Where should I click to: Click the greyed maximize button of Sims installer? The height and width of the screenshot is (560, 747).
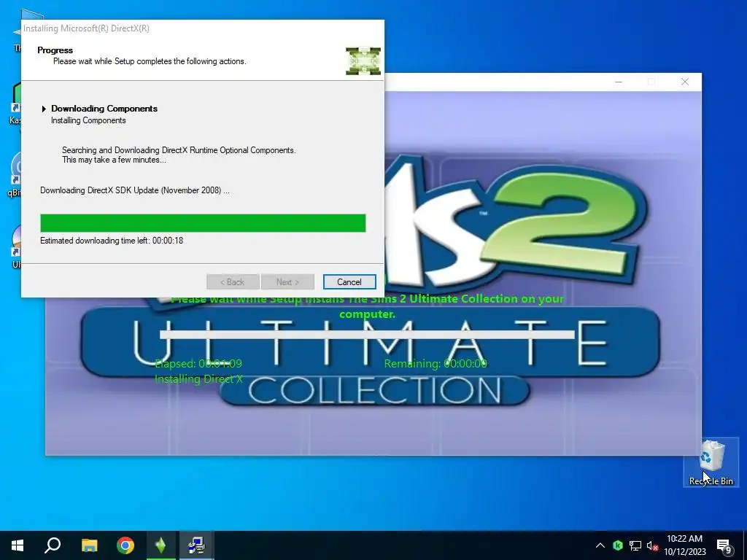651,82
